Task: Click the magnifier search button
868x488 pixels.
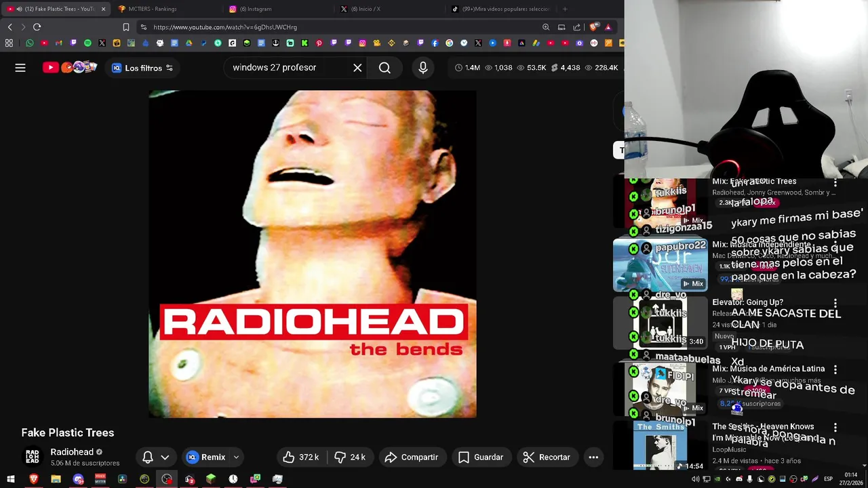Action: tap(384, 68)
